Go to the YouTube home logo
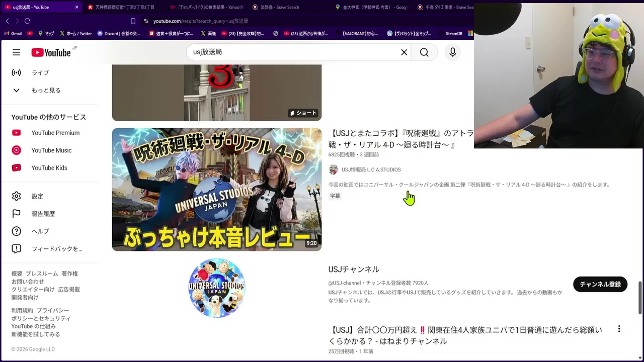644x362 pixels. point(51,52)
